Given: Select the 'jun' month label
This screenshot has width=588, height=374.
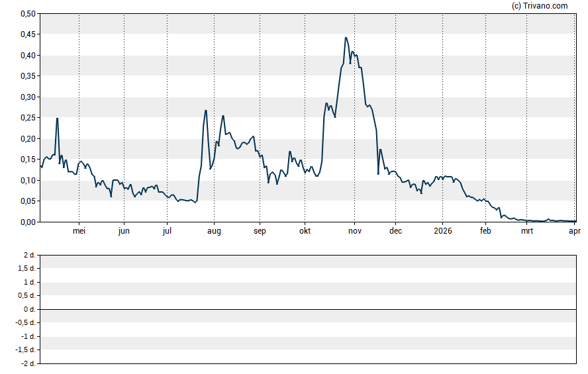Looking at the screenshot, I should [x=124, y=231].
